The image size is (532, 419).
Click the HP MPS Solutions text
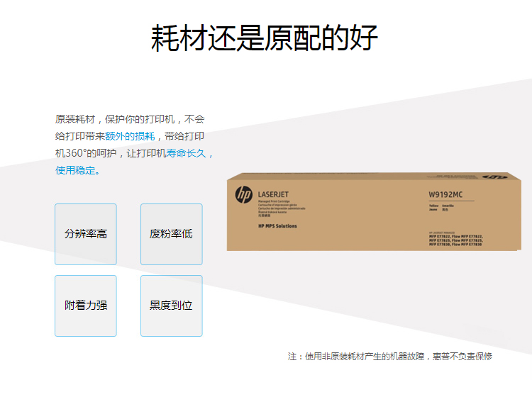click(277, 226)
